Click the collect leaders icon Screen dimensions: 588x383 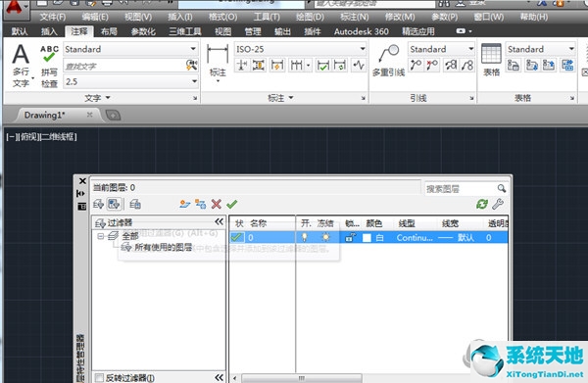[x=467, y=66]
